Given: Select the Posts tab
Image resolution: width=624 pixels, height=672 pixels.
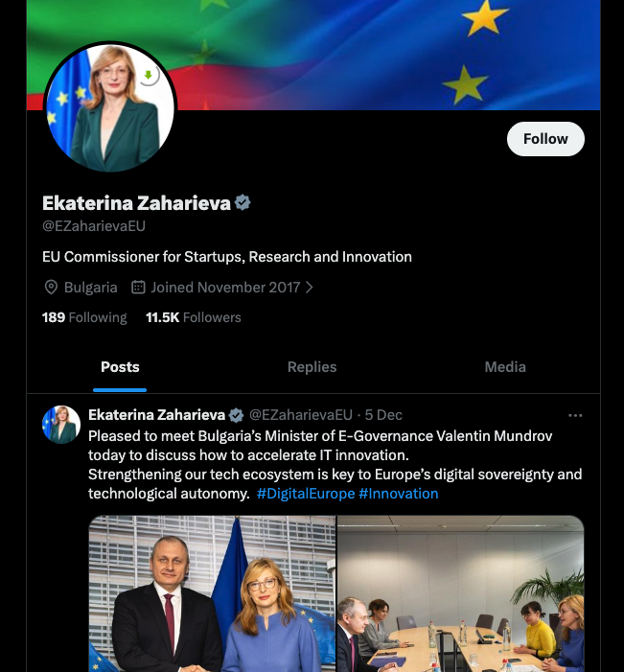Looking at the screenshot, I should coord(120,367).
